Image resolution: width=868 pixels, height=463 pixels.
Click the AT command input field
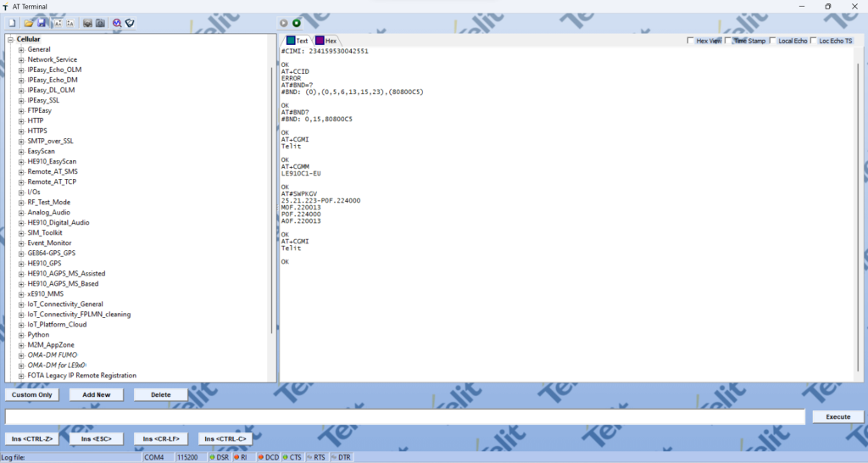404,416
